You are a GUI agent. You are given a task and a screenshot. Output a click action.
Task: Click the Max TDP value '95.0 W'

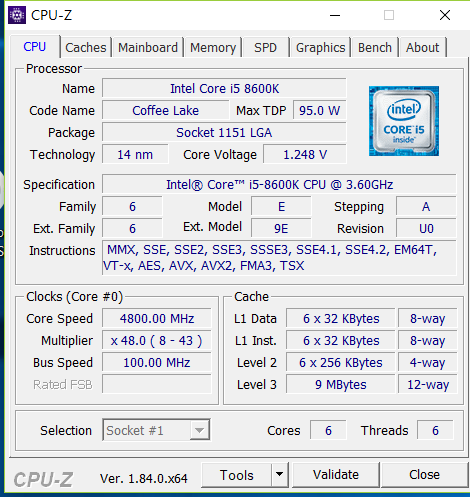tap(320, 110)
